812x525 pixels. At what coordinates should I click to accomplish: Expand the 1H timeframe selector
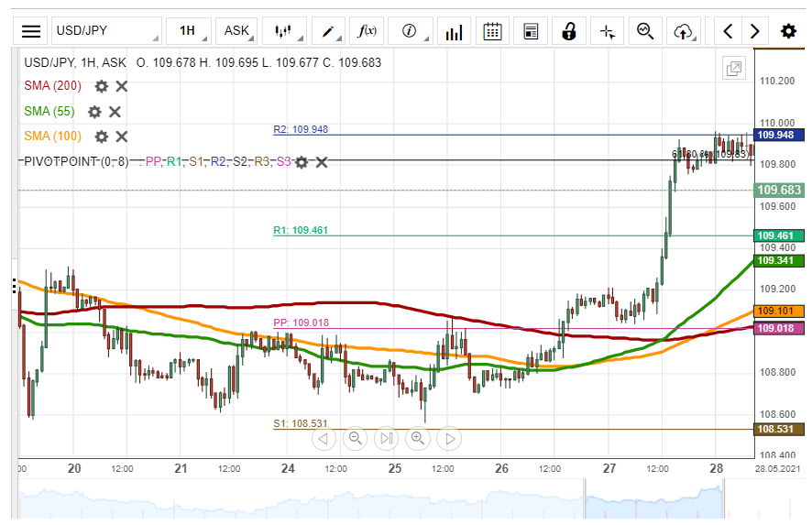click(188, 31)
